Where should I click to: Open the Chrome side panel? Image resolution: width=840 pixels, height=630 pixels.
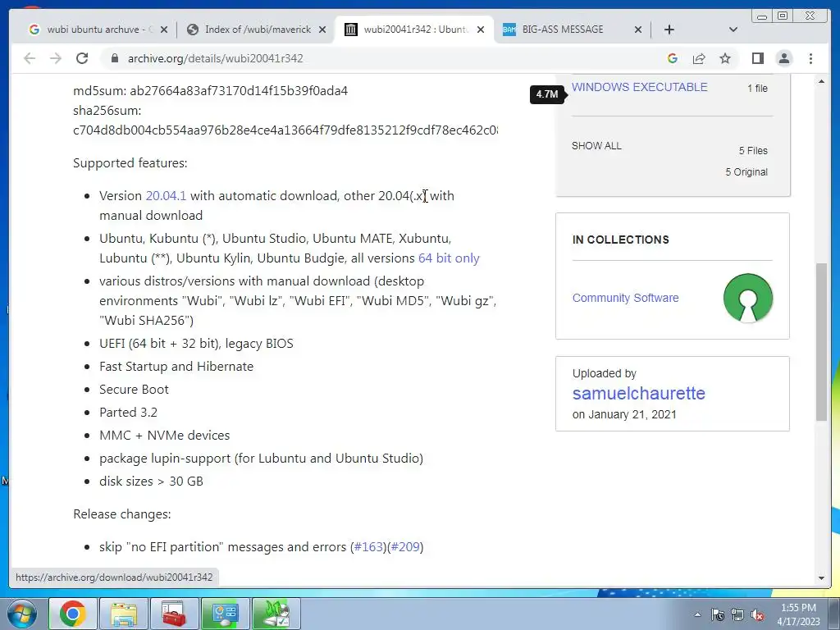pyautogui.click(x=757, y=58)
